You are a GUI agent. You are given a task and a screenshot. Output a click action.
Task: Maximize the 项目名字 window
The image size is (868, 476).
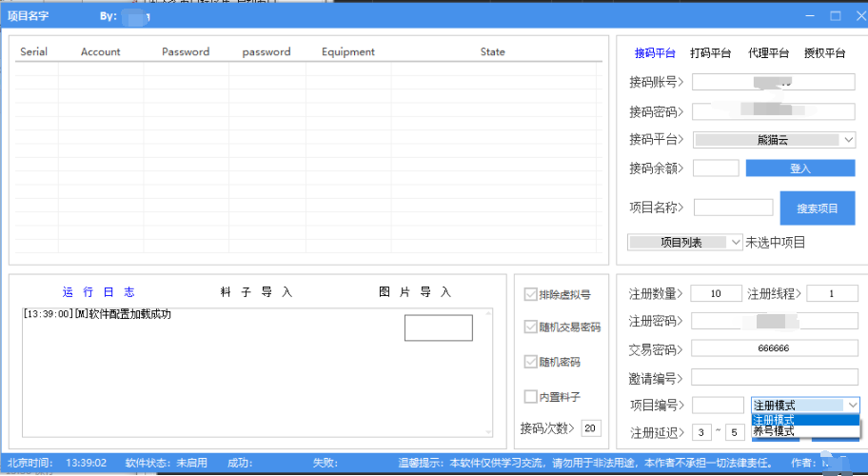click(836, 16)
